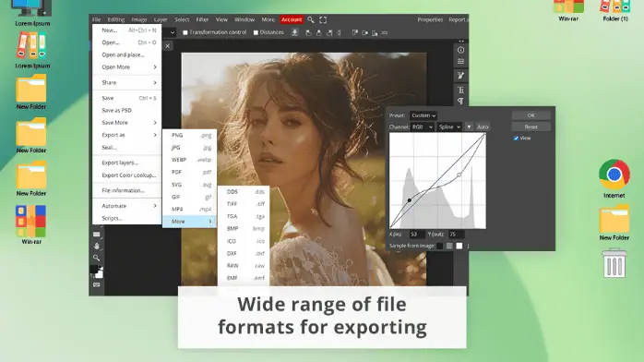Click the gray sample eyedropper swatch

(449, 247)
